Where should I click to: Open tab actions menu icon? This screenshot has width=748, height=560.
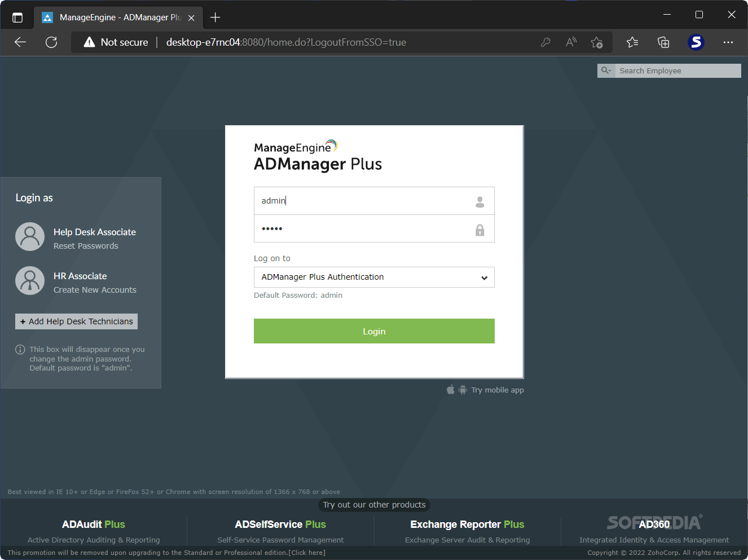tap(17, 17)
